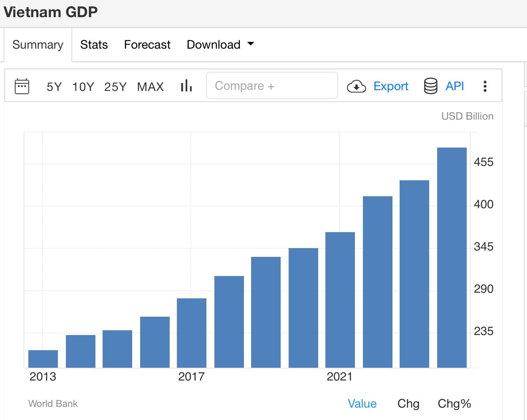Select the Summary tab
Screen dimensions: 527x420
point(38,44)
